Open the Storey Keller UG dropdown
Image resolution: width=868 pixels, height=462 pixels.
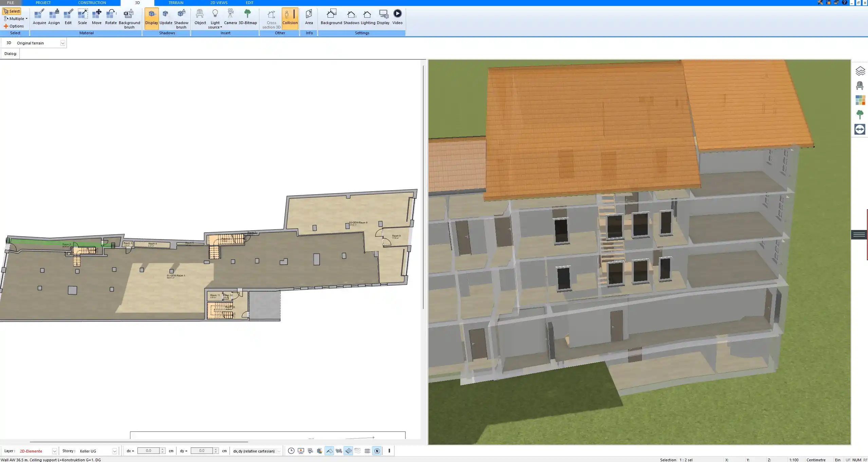(x=114, y=451)
